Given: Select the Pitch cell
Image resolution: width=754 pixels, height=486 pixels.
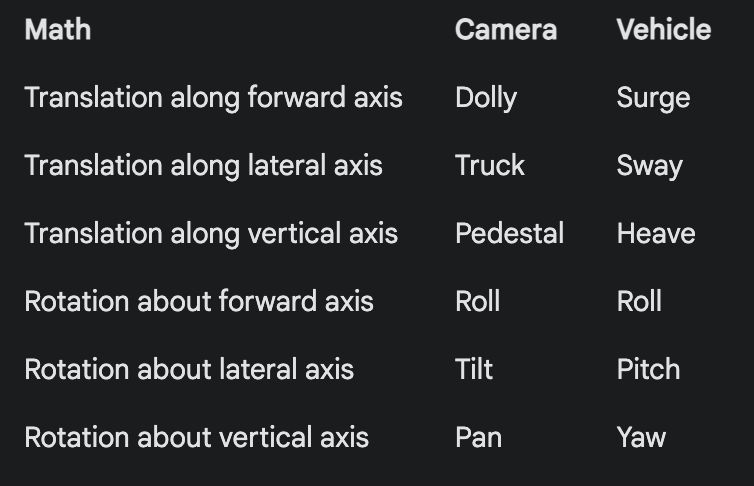Looking at the screenshot, I should pyautogui.click(x=648, y=370).
